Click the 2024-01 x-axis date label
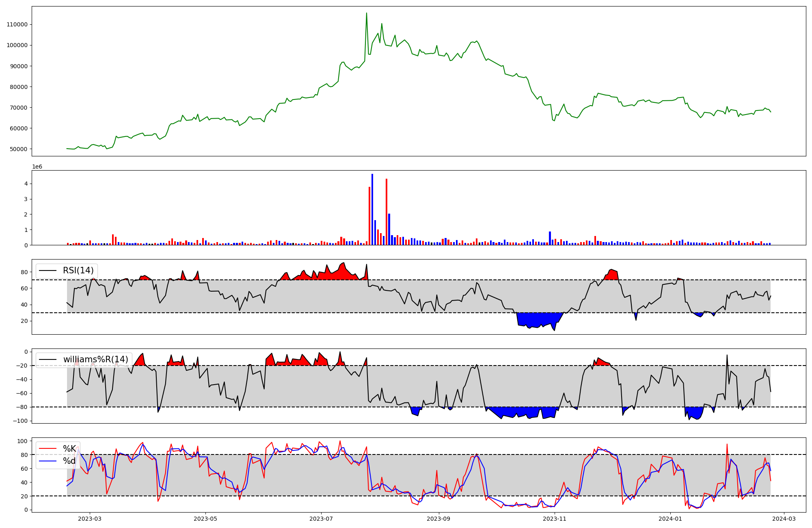This screenshot has width=812, height=528. coord(670,519)
